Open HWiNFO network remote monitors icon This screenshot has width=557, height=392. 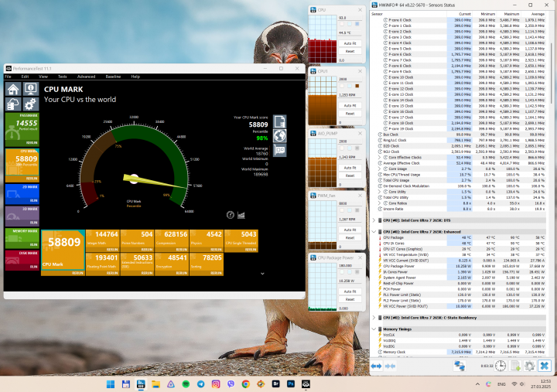(x=460, y=366)
